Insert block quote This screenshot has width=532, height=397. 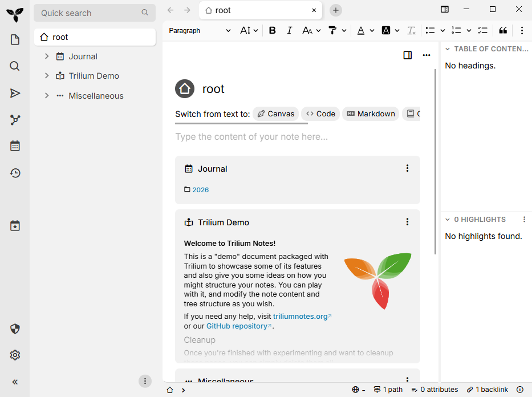tap(503, 31)
